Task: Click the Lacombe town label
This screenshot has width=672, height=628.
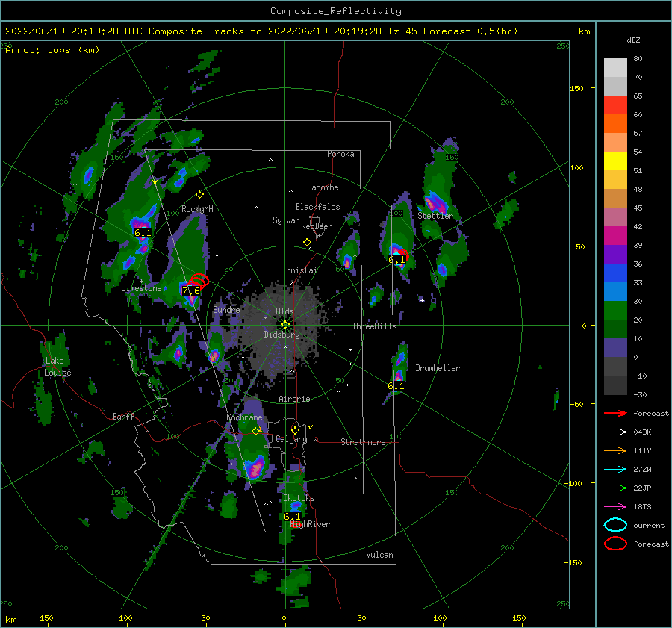Action: point(323,187)
